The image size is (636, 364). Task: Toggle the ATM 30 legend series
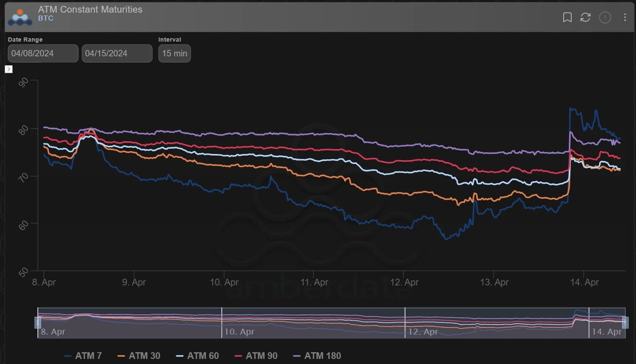click(139, 356)
